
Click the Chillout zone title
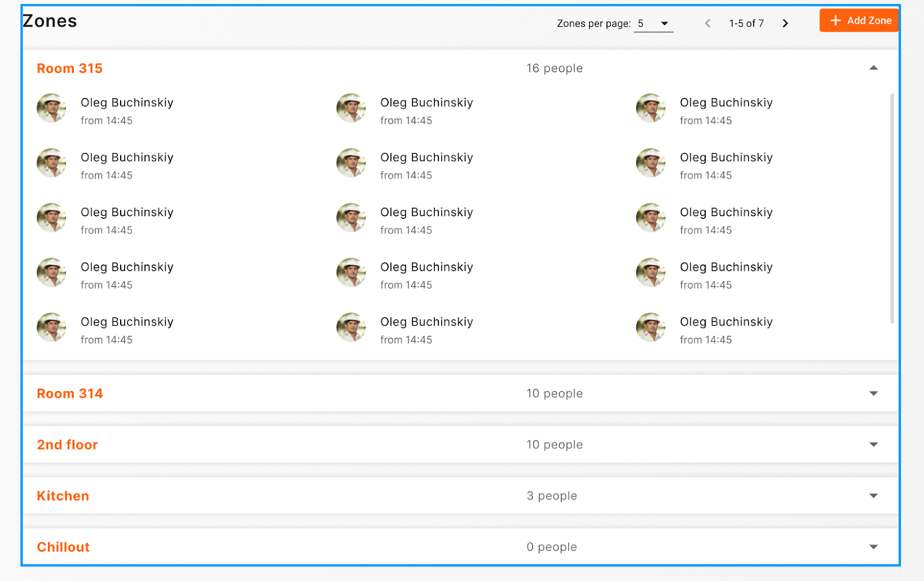[x=64, y=547]
